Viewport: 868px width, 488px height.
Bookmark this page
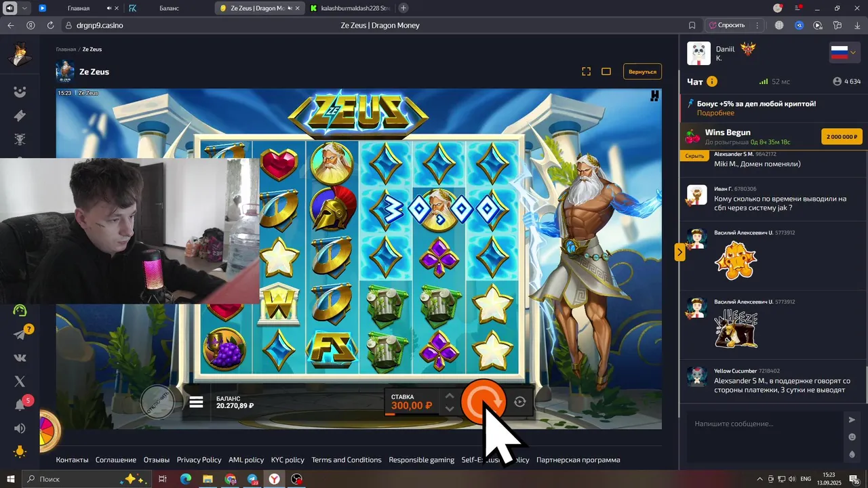692,25
